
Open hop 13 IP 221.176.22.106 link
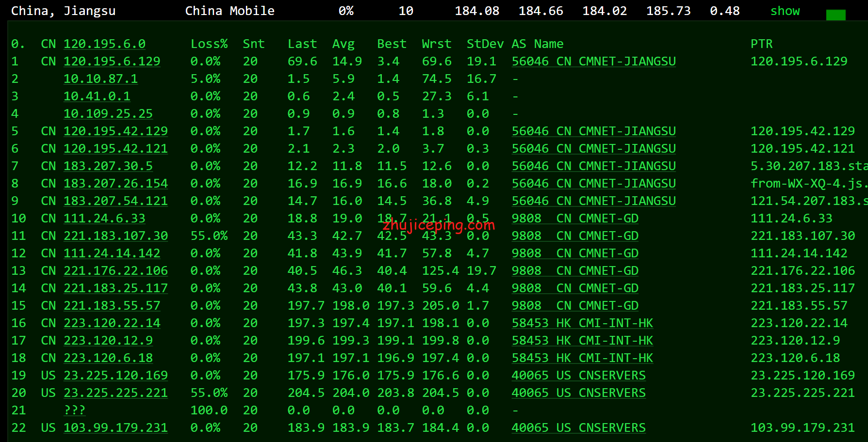115,270
